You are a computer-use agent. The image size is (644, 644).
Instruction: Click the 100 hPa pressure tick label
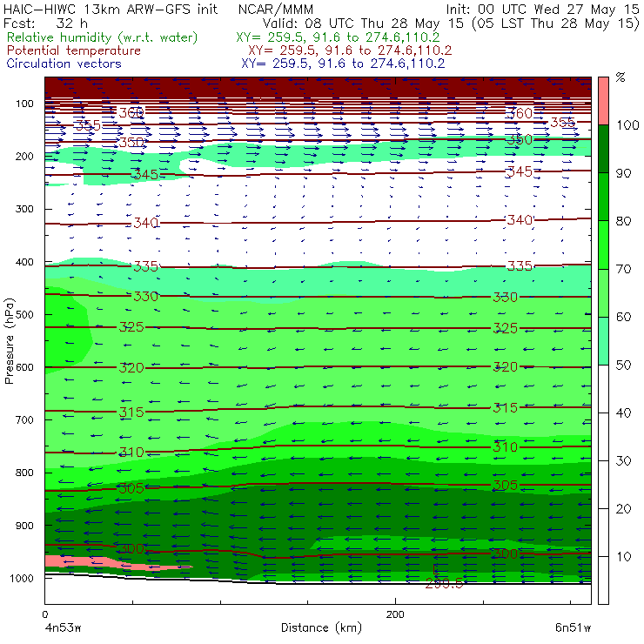[24, 104]
